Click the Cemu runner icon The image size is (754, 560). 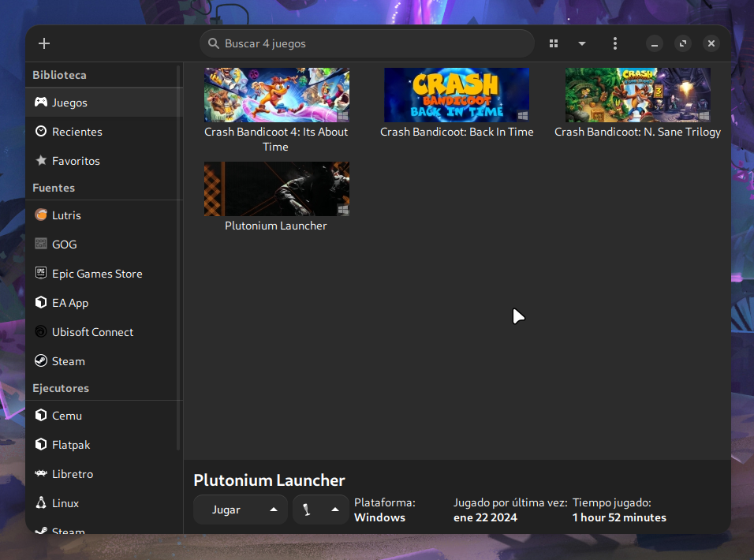point(41,415)
